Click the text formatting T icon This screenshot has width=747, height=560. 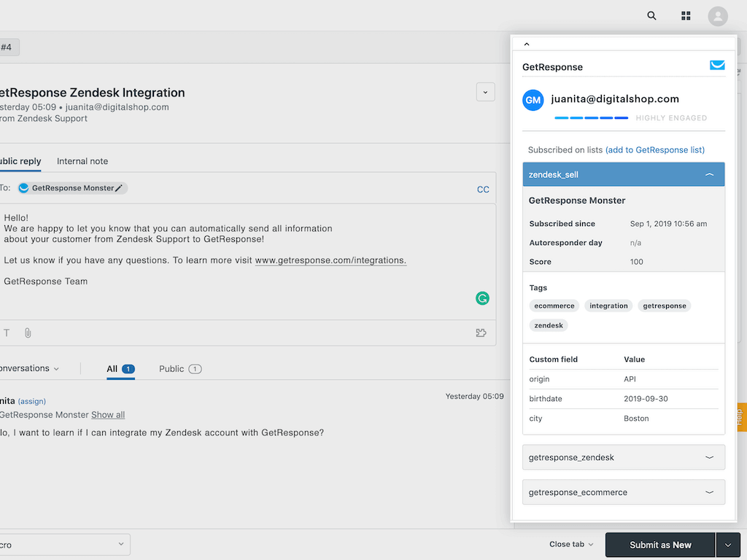coord(7,332)
